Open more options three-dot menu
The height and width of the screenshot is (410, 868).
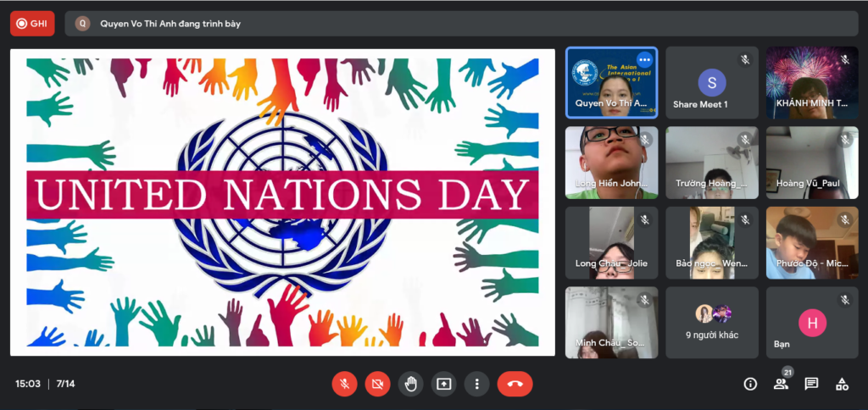(477, 384)
